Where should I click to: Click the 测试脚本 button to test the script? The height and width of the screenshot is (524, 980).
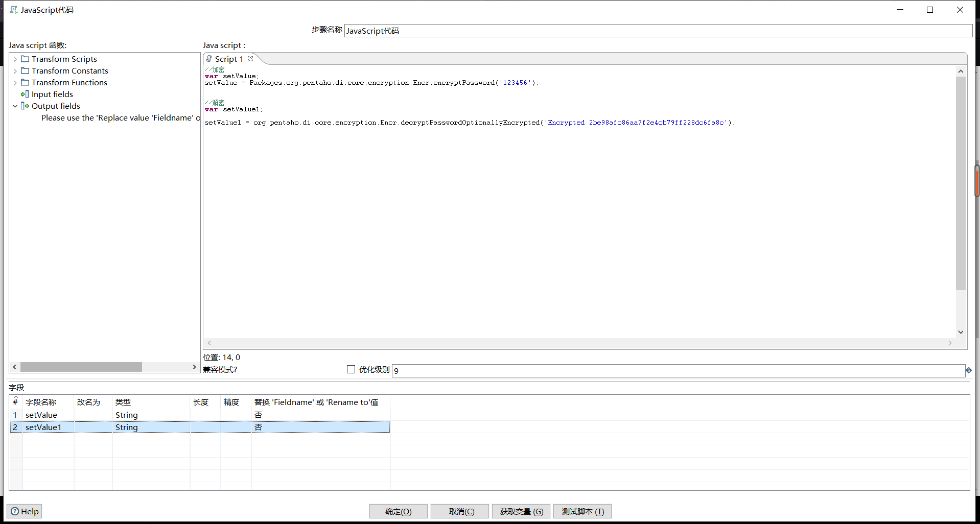(x=582, y=511)
